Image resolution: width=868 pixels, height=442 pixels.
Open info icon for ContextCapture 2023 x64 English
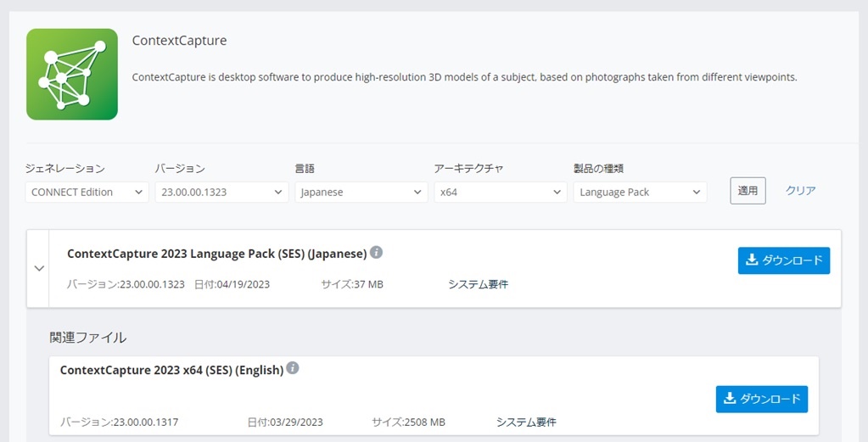coord(292,368)
